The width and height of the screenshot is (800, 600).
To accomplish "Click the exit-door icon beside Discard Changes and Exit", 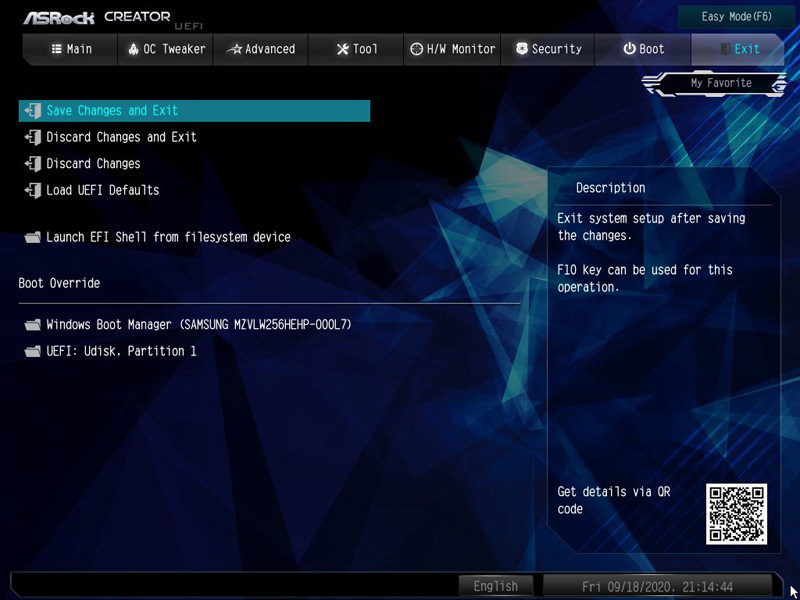I will click(x=33, y=137).
